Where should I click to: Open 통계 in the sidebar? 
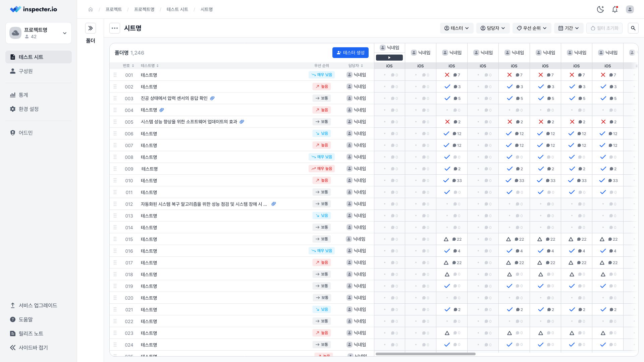tap(23, 95)
